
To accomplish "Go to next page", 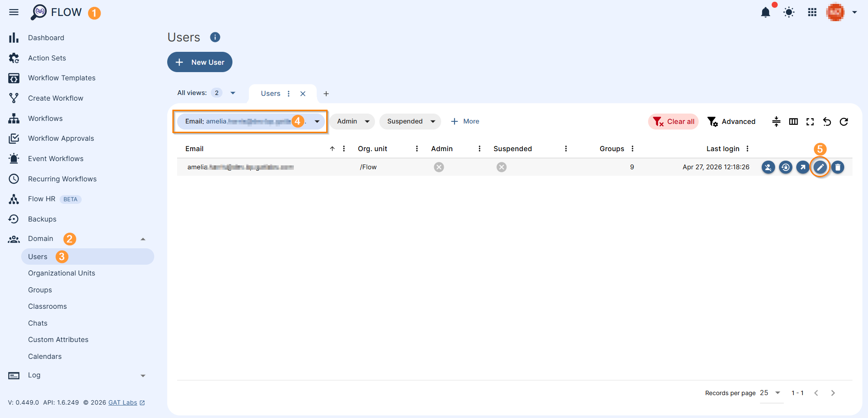I will [833, 393].
